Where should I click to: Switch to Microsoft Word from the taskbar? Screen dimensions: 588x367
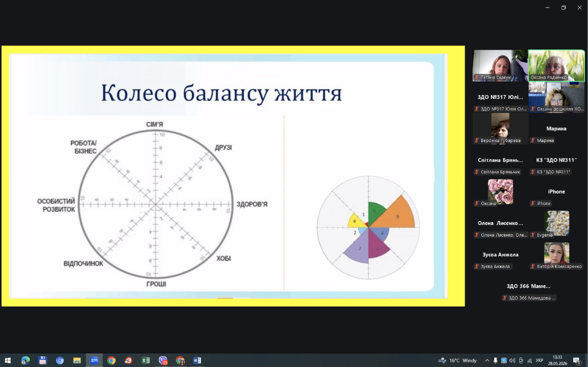197,360
